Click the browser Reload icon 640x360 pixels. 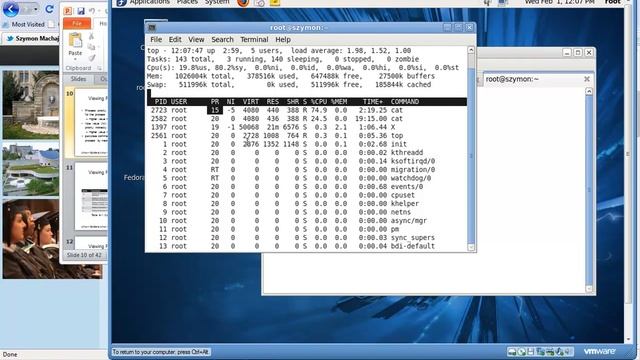click(49, 9)
